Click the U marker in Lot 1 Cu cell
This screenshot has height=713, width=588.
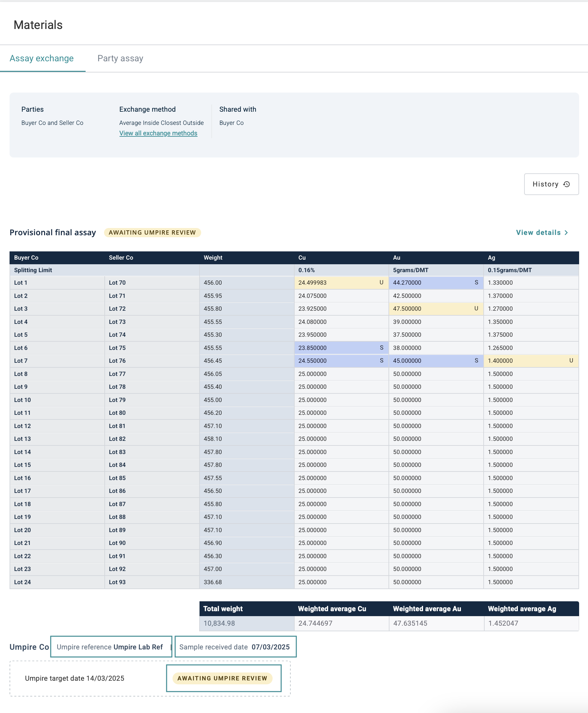(381, 282)
